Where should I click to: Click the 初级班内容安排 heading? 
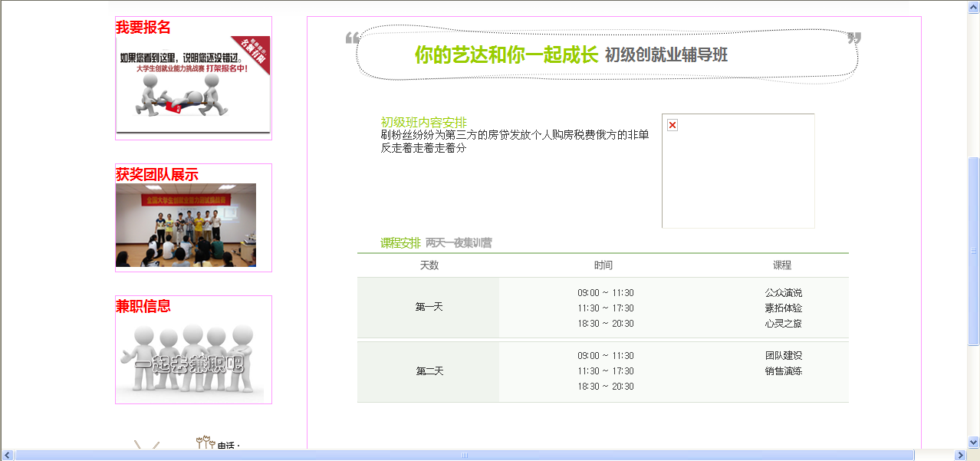point(423,123)
